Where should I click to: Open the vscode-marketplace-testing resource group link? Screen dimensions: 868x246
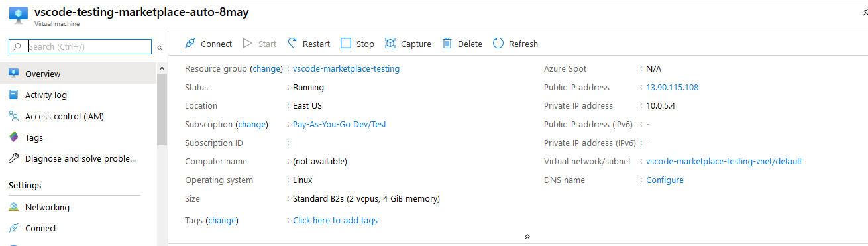coord(346,68)
